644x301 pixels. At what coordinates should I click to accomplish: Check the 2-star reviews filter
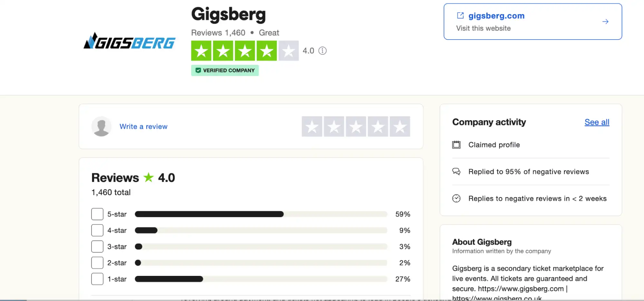[97, 262]
